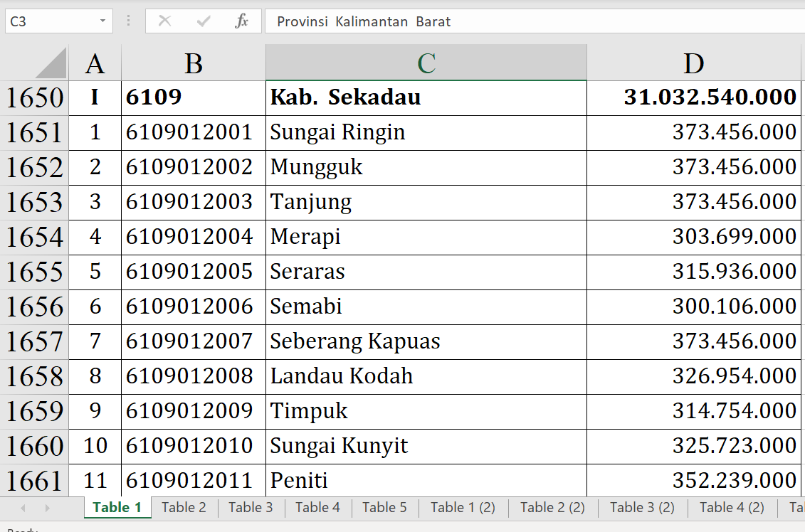Open the Table 1 (2) sheet tab
805x532 pixels.
pyautogui.click(x=463, y=507)
